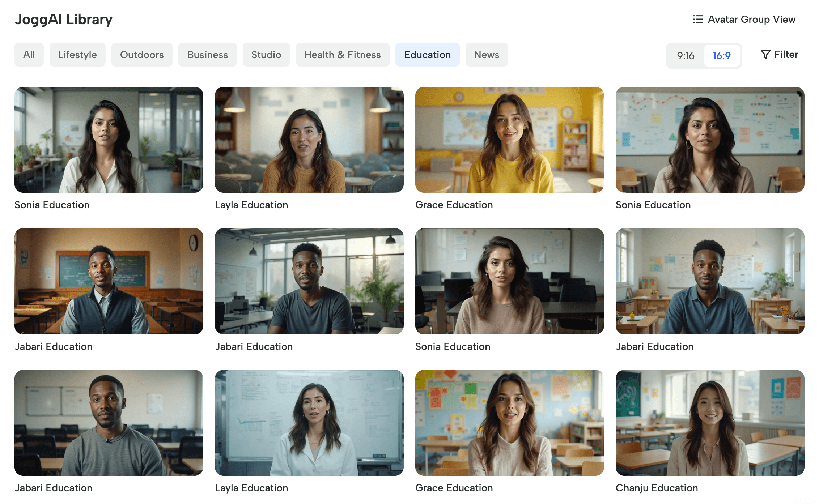
Task: Choose Grace Education avatar in colorful classroom
Action: [x=510, y=423]
